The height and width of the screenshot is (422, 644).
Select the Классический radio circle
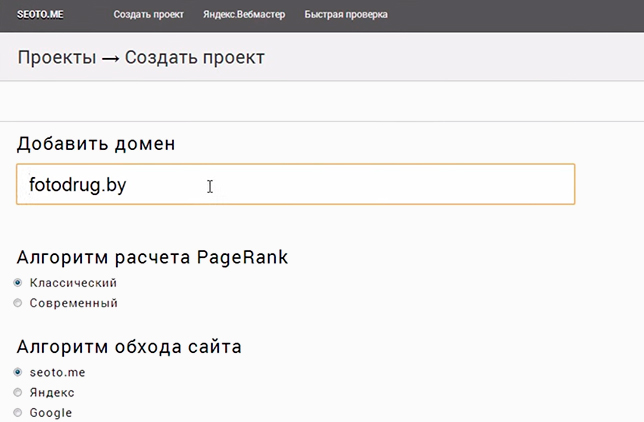pyautogui.click(x=18, y=282)
